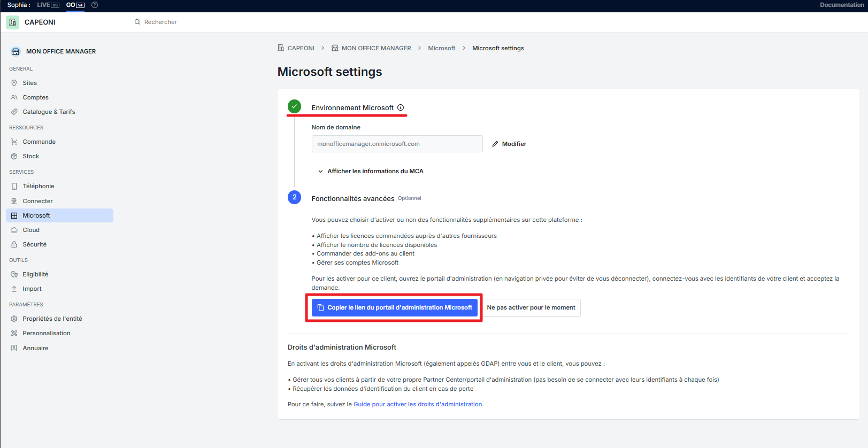Go to CAPEONI in the breadcrumb
Viewport: 868px width, 448px height.
point(301,48)
